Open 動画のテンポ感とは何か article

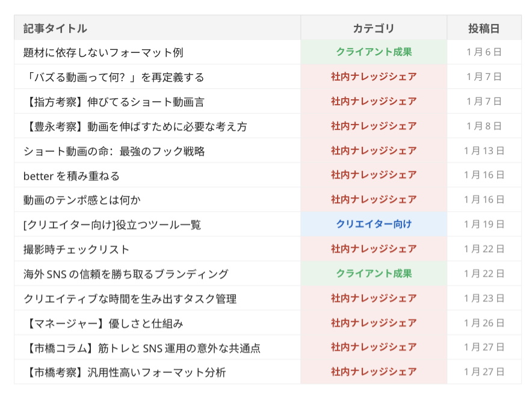coord(82,200)
